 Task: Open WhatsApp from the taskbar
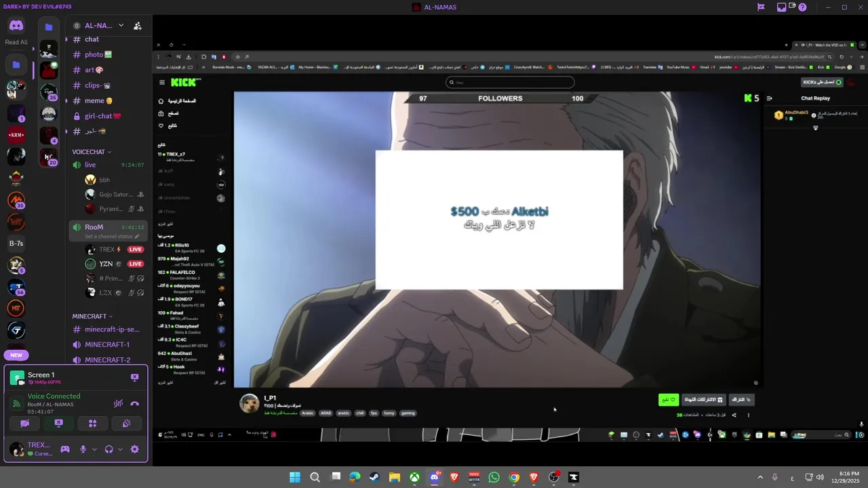coord(494,477)
